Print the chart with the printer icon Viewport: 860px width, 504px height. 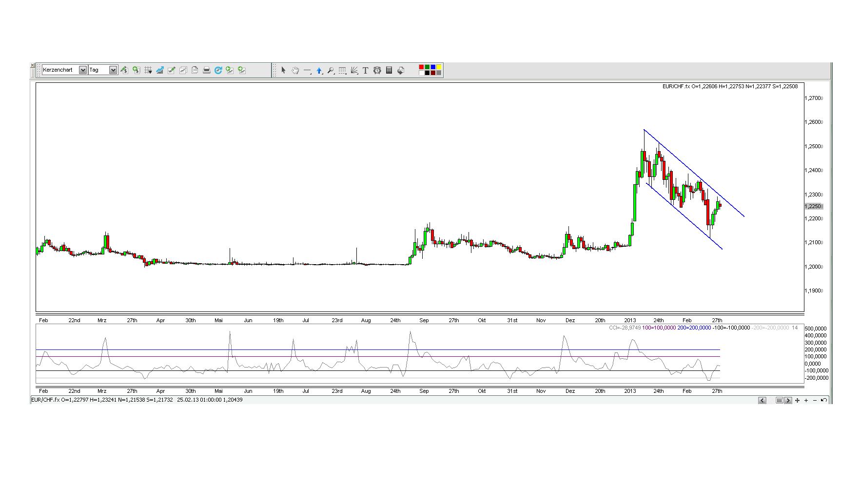click(x=206, y=70)
